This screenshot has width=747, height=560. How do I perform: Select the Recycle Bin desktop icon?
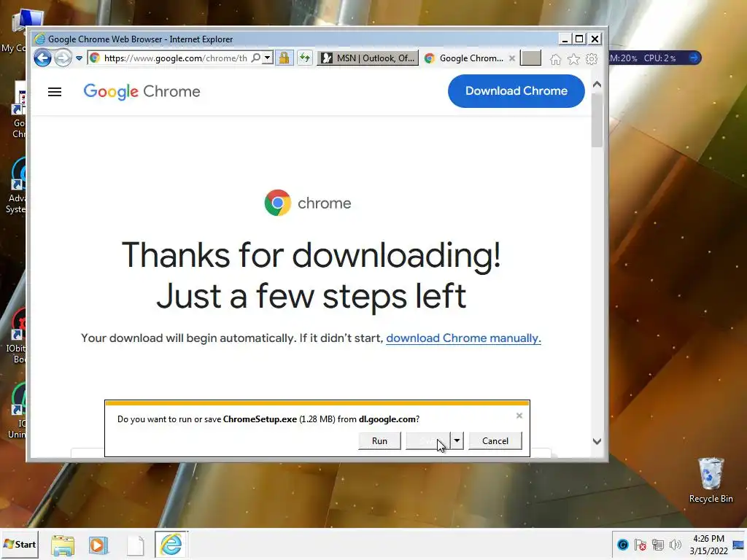pos(711,480)
